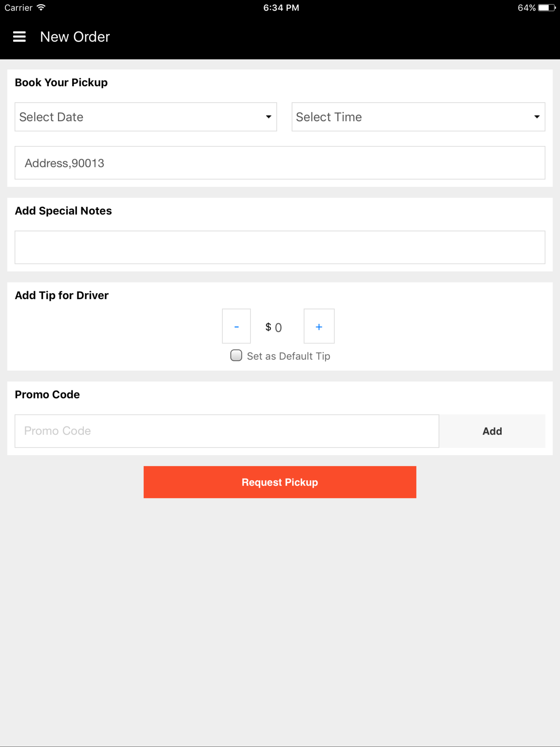Image resolution: width=560 pixels, height=747 pixels.
Task: Open the Select Time dropdown
Action: (418, 117)
